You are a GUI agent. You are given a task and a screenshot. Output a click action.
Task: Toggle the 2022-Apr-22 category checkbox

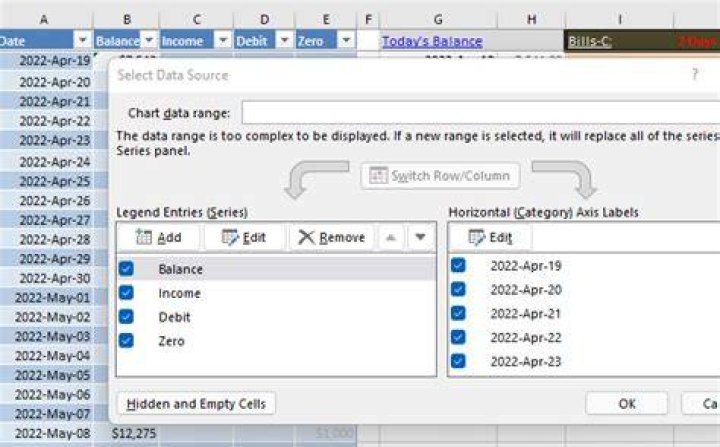pos(458,337)
